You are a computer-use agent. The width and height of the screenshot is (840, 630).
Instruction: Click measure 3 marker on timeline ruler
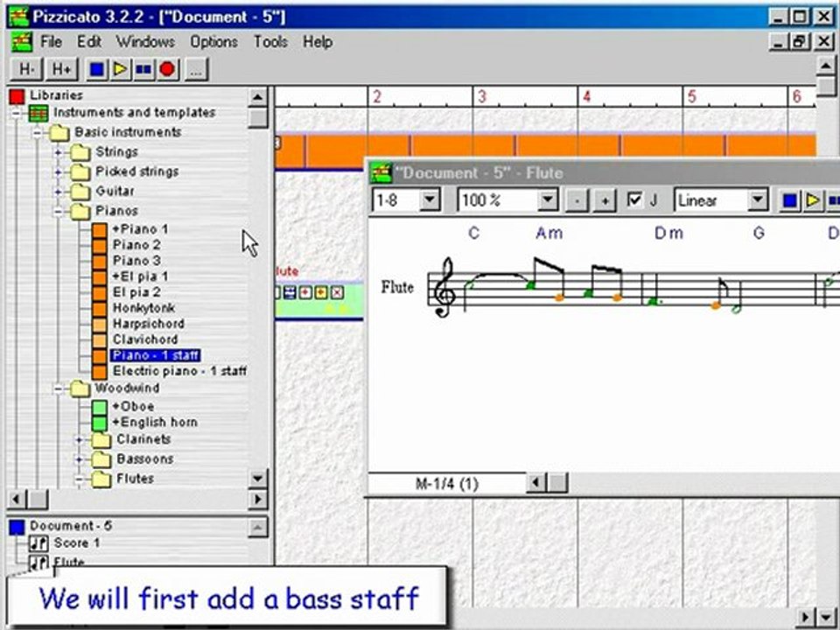481,97
